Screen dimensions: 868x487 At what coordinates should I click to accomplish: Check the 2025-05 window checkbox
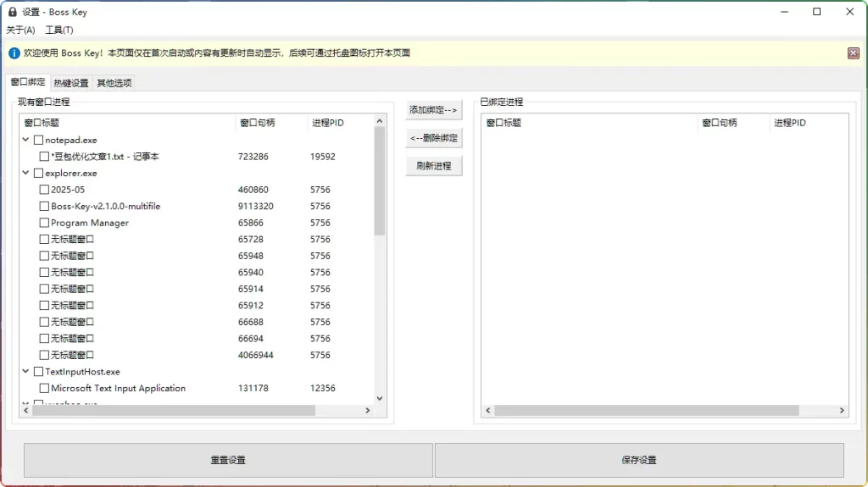44,190
